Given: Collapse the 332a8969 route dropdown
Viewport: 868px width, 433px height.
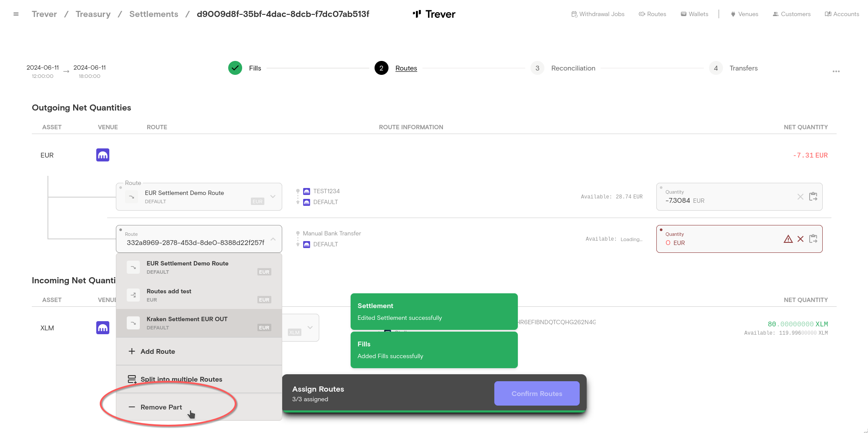Looking at the screenshot, I should pyautogui.click(x=273, y=239).
